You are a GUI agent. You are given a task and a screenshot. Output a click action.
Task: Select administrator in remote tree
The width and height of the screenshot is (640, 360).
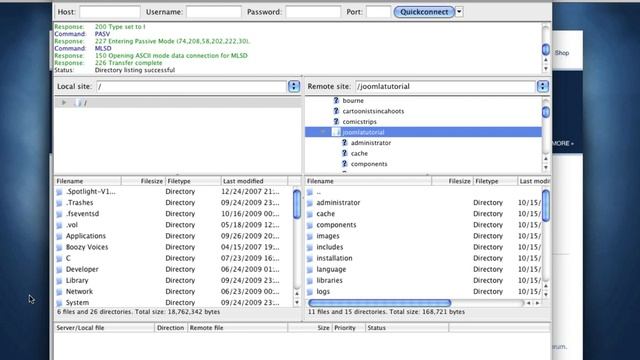pyautogui.click(x=371, y=143)
